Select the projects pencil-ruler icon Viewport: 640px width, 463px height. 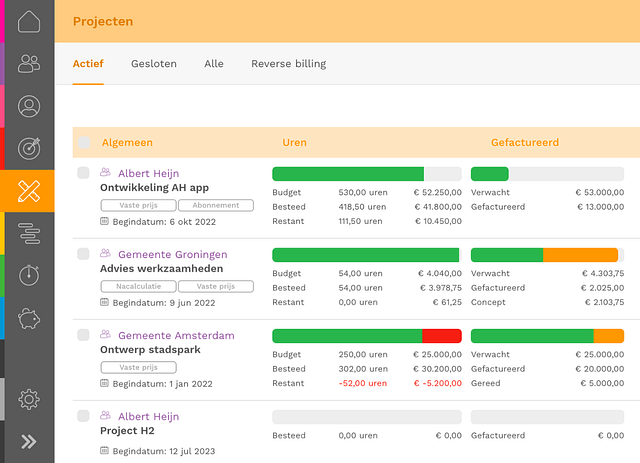(x=29, y=191)
